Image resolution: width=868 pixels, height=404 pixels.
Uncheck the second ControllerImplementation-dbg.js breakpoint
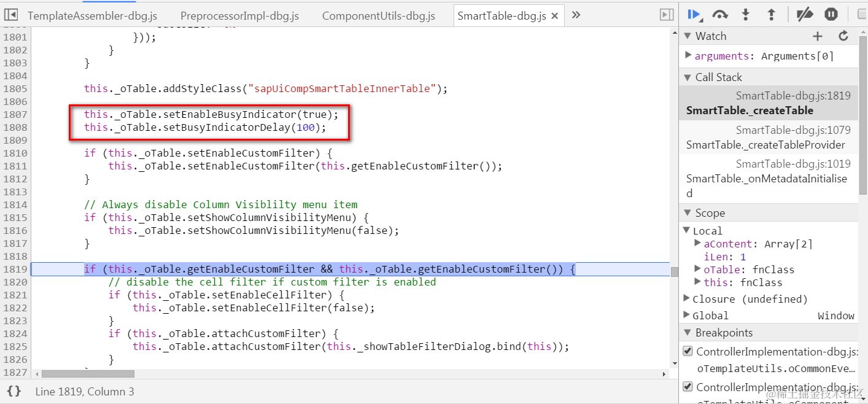click(x=688, y=387)
